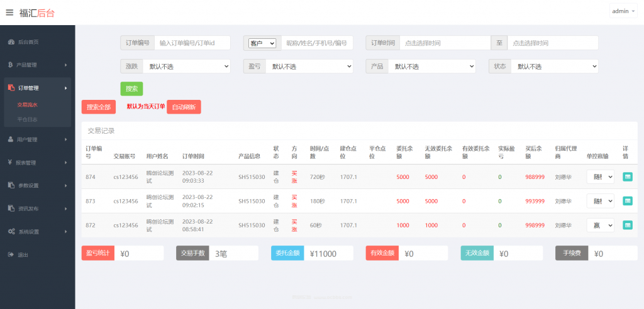Collapse the 订单管理 menu
Image resolution: width=644 pixels, height=309 pixels.
[x=37, y=87]
